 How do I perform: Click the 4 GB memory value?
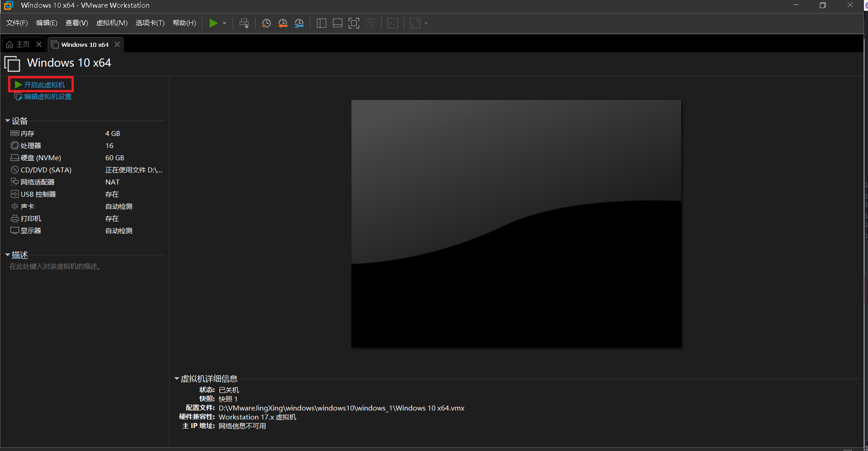pos(112,134)
